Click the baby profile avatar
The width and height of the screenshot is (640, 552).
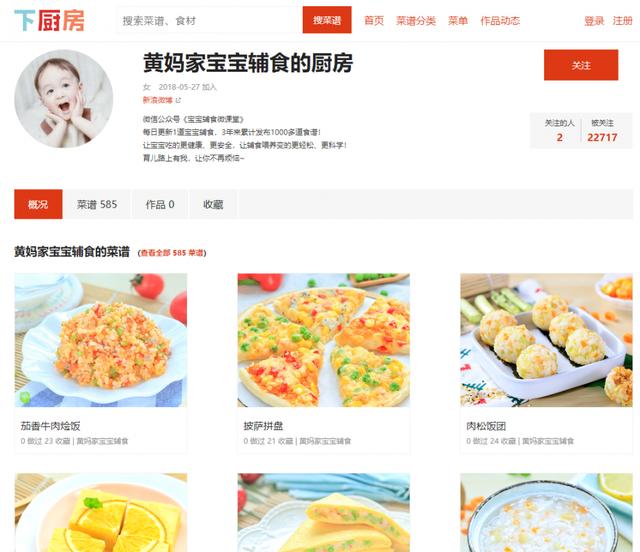pyautogui.click(x=64, y=99)
